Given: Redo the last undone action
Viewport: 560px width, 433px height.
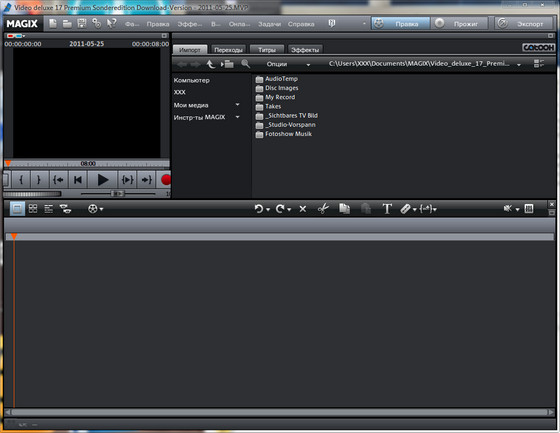Looking at the screenshot, I should point(280,209).
